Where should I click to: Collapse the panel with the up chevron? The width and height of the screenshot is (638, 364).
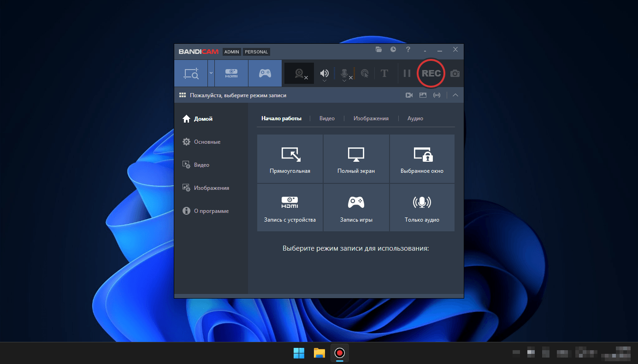(455, 95)
